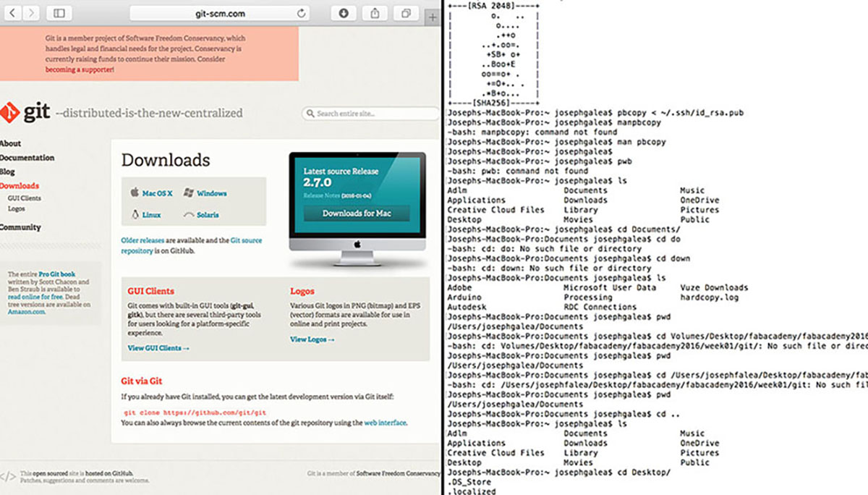Click the Git logo
The height and width of the screenshot is (495, 868).
(x=25, y=113)
